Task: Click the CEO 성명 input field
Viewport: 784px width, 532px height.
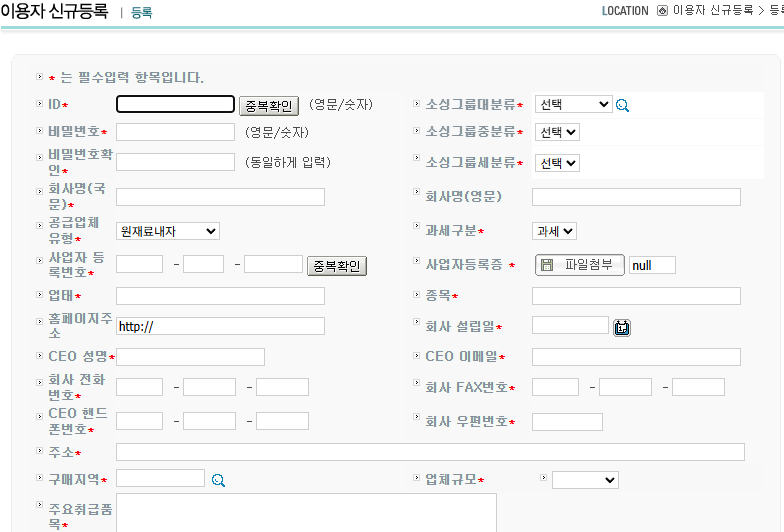Action: click(x=190, y=357)
